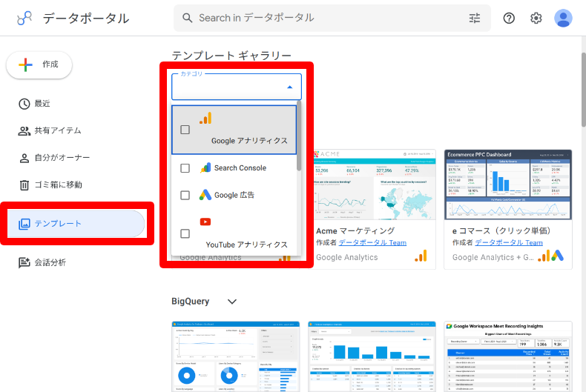Click the Google 広告 icon in list
This screenshot has height=392, width=586.
(x=205, y=195)
